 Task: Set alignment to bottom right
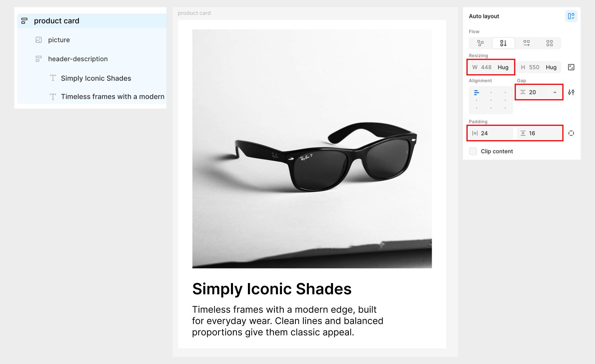coord(505,108)
